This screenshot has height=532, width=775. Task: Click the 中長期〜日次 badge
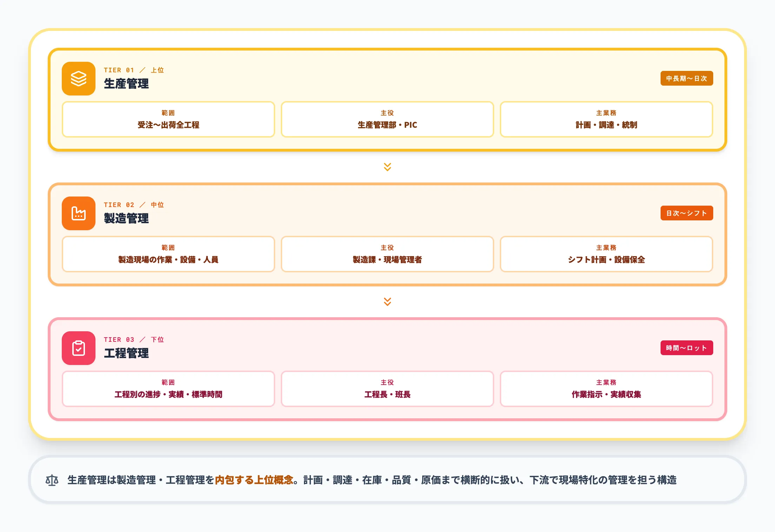coord(686,79)
